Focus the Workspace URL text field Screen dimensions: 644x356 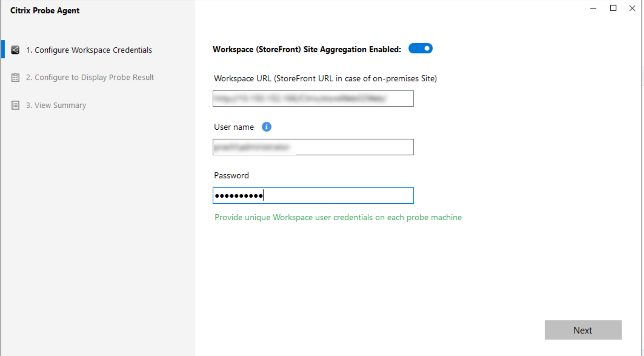pyautogui.click(x=313, y=99)
